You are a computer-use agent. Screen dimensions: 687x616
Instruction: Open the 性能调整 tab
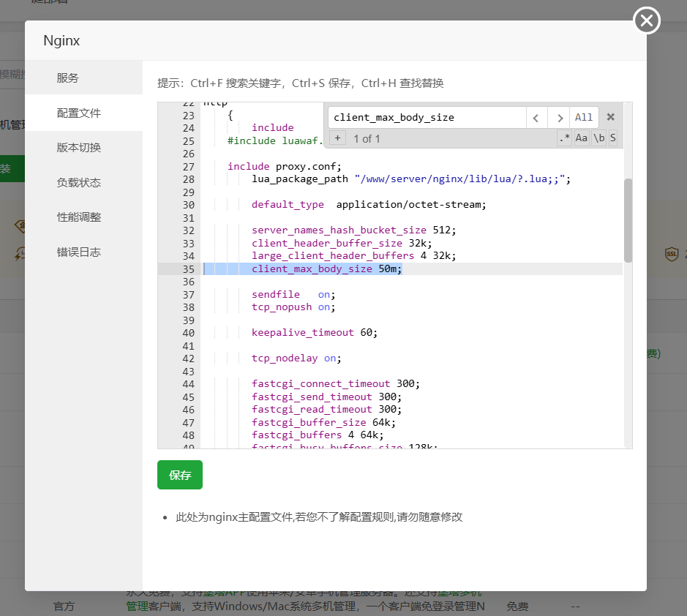pos(83,217)
